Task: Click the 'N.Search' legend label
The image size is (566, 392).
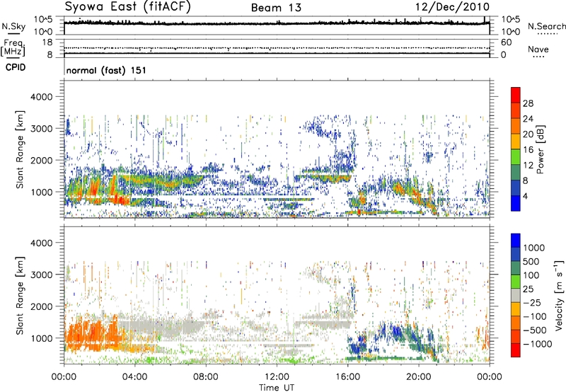Action: coord(546,26)
